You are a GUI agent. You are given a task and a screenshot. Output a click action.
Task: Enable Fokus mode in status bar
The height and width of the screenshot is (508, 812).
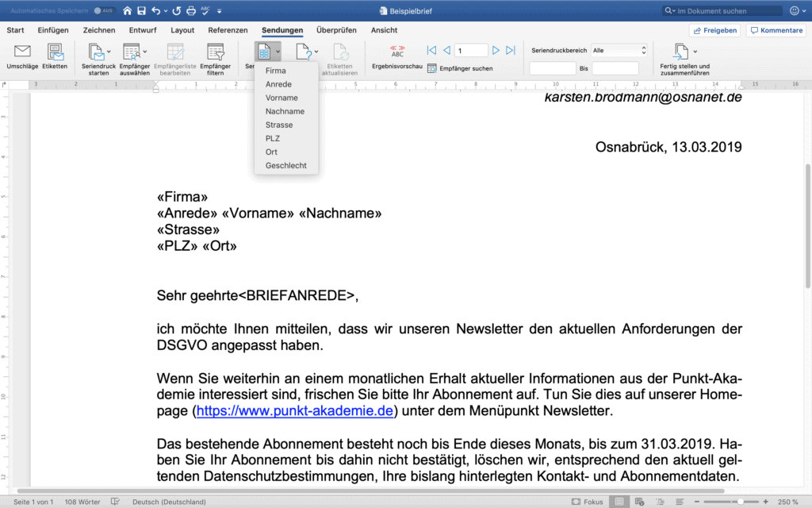coord(588,502)
